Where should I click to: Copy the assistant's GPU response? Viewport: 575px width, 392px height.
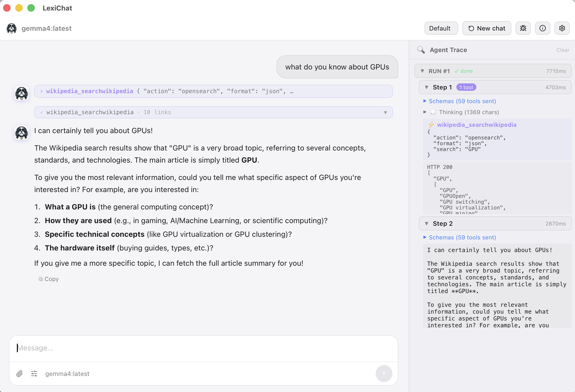49,279
